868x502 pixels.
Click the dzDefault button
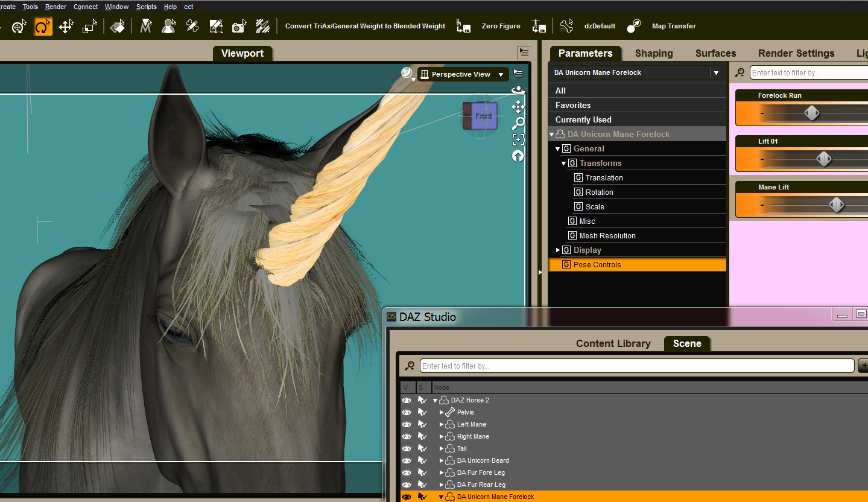600,27
